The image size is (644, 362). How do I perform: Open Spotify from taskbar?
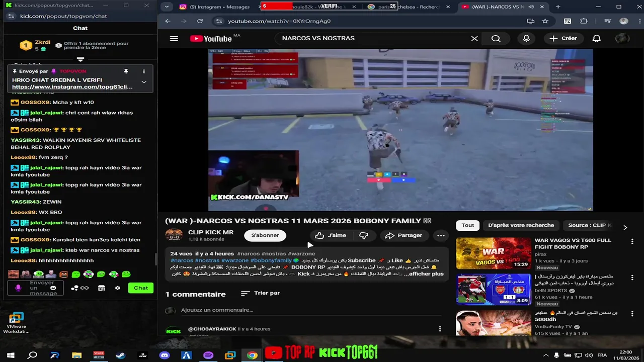coord(208,355)
